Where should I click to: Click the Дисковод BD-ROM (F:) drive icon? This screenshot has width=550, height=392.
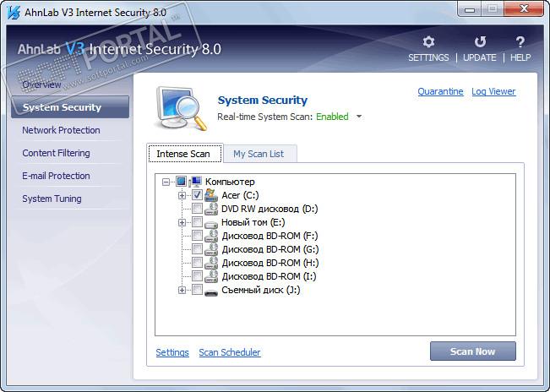point(211,236)
